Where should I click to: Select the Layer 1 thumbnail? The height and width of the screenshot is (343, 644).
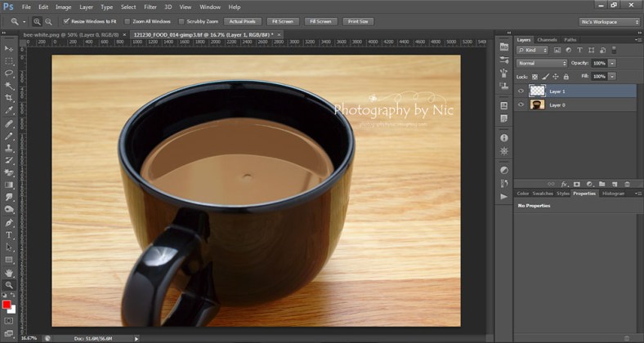click(537, 91)
